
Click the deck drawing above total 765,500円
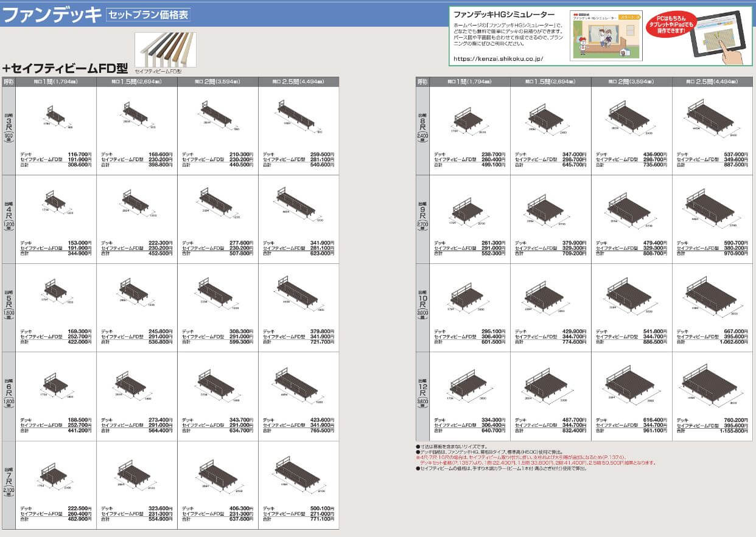298,384
